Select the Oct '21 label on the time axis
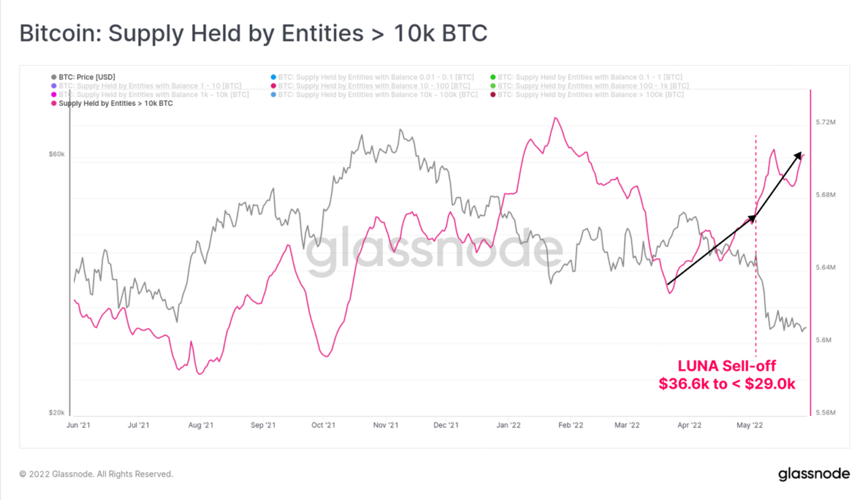The width and height of the screenshot is (868, 500). 323,425
